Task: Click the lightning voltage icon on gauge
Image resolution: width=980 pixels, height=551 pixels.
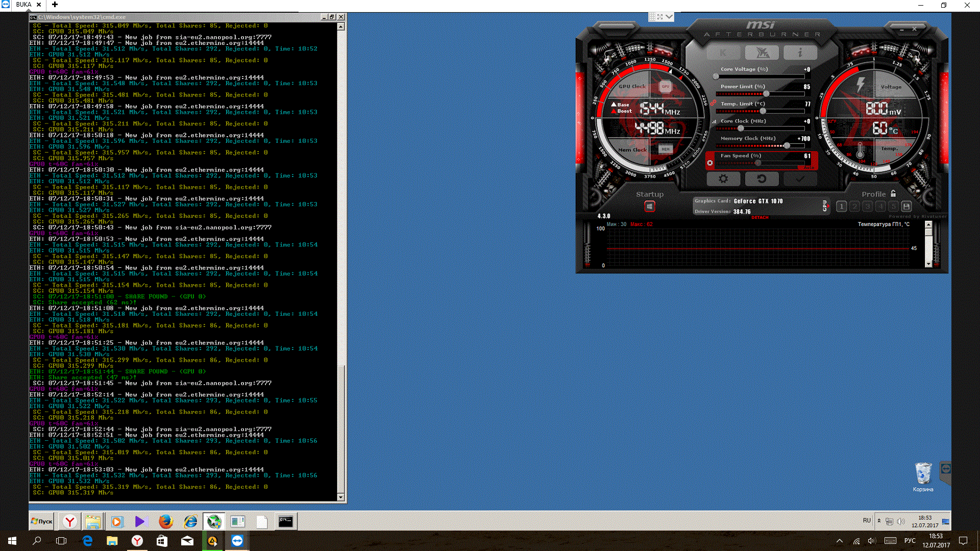Action: tap(861, 85)
